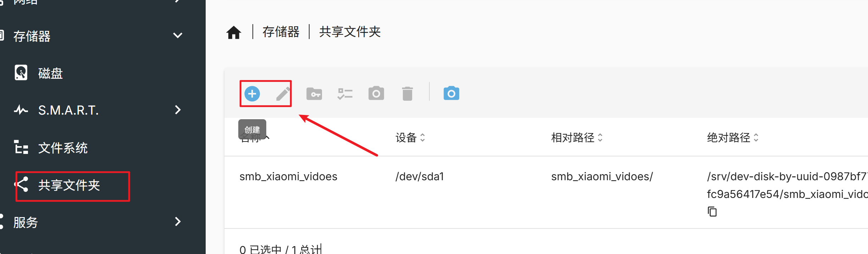Click the checklist ACL icon
Image resolution: width=868 pixels, height=254 pixels.
(x=345, y=94)
